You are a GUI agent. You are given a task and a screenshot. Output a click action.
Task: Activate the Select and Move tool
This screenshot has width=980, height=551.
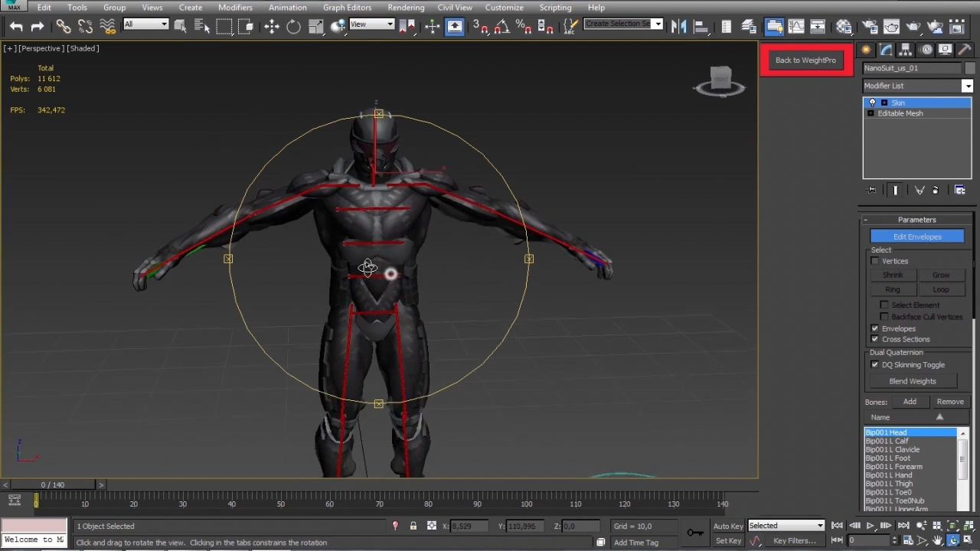click(x=272, y=27)
